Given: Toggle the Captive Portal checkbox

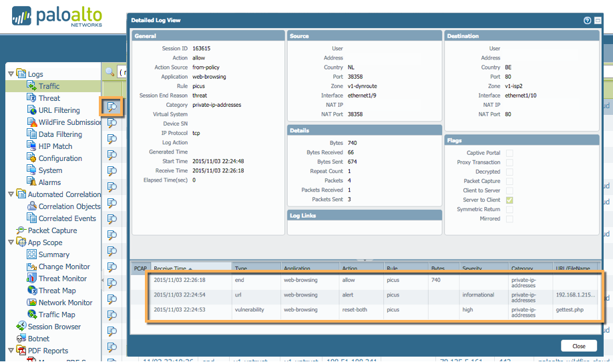Looking at the screenshot, I should [509, 153].
